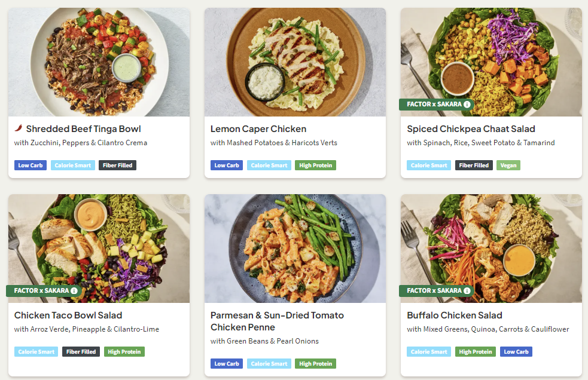
Task: Click Low Carb tag on Chicken Penne
Action: click(227, 364)
